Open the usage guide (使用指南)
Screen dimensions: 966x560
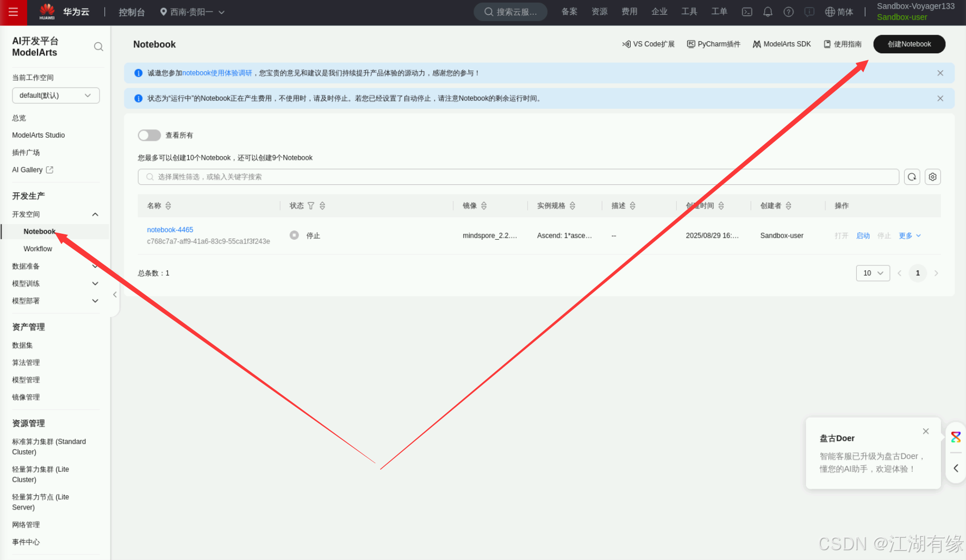[x=842, y=44]
